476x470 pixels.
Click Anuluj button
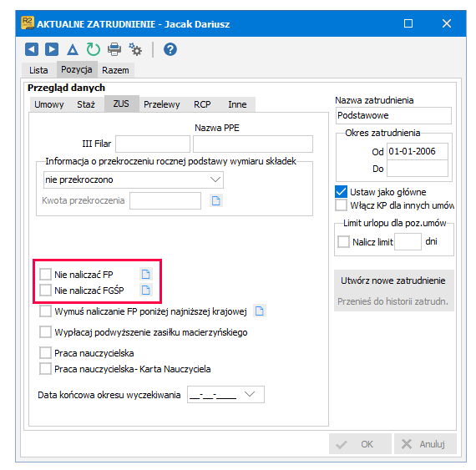pos(425,444)
